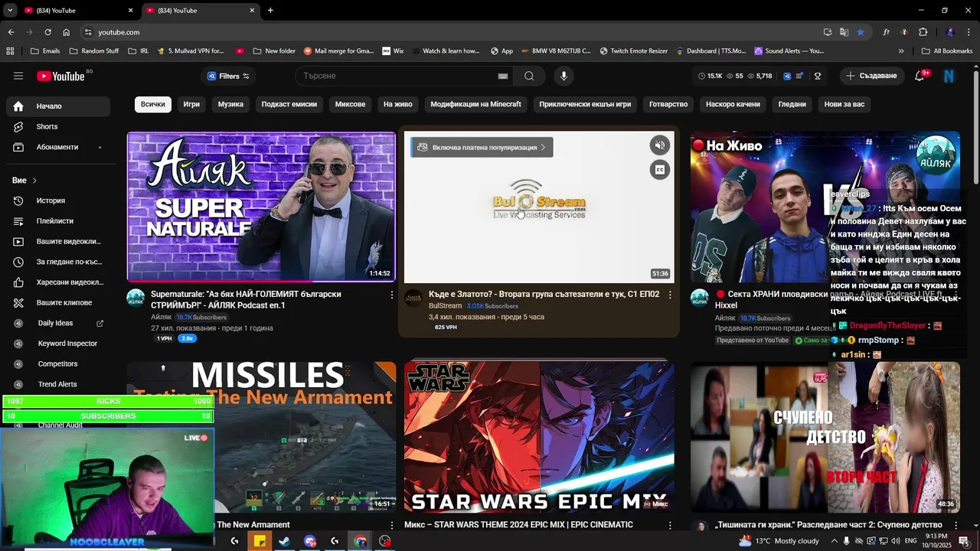
Task: Open the browser home page
Action: tap(66, 32)
